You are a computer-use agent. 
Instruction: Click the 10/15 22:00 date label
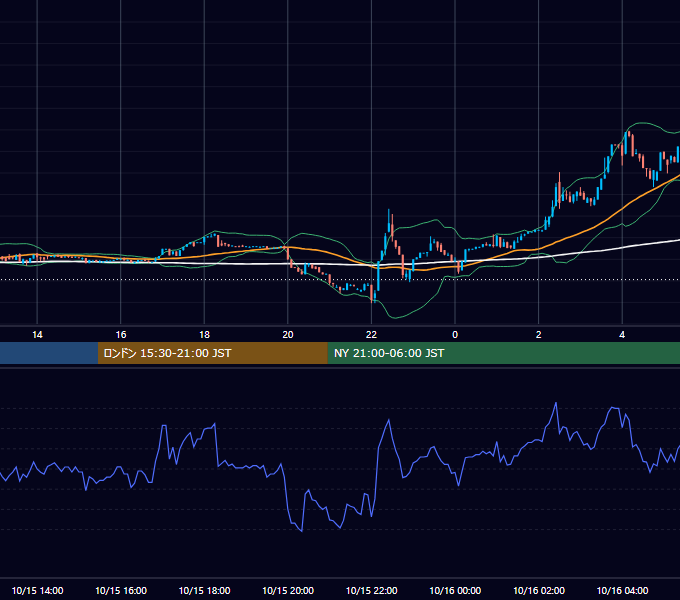click(371, 590)
